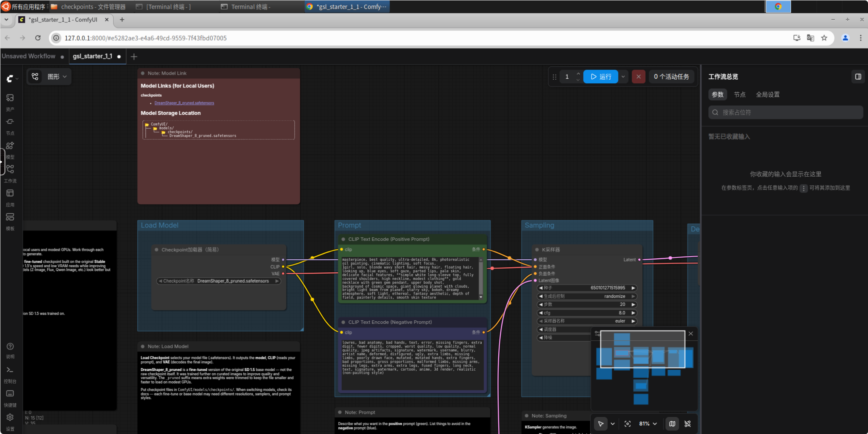Toggle link visibility in canvas toolbar
Image resolution: width=868 pixels, height=434 pixels.
688,424
